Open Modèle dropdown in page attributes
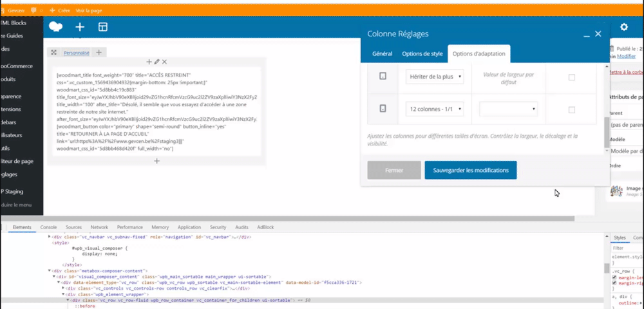Image resolution: width=644 pixels, height=309 pixels. point(625,151)
